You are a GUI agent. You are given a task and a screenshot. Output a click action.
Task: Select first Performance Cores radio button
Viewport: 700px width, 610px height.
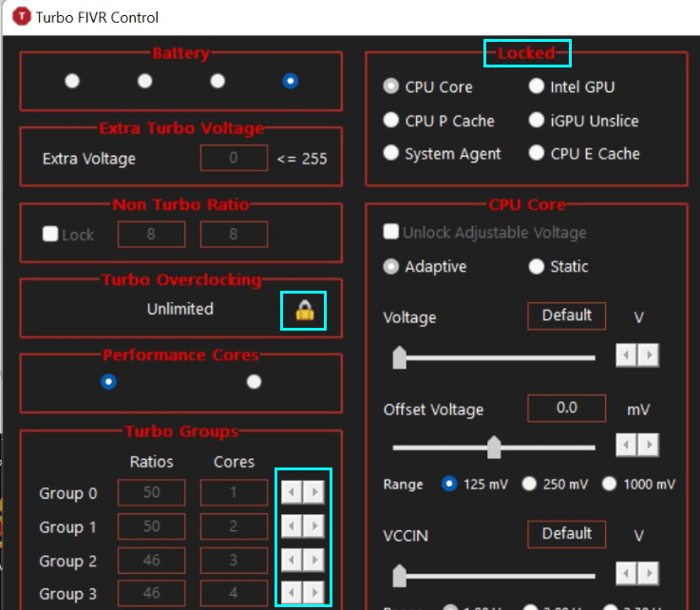(x=108, y=381)
